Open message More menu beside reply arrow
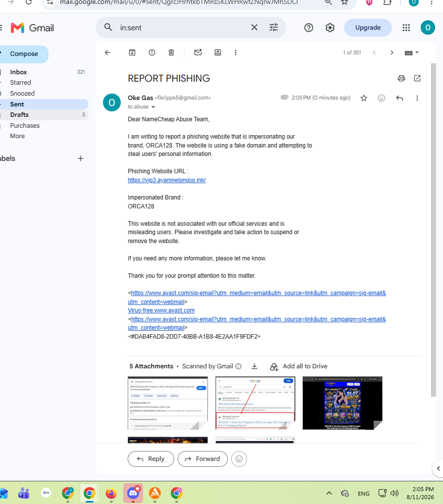Image resolution: width=443 pixels, height=504 pixels. tap(417, 98)
